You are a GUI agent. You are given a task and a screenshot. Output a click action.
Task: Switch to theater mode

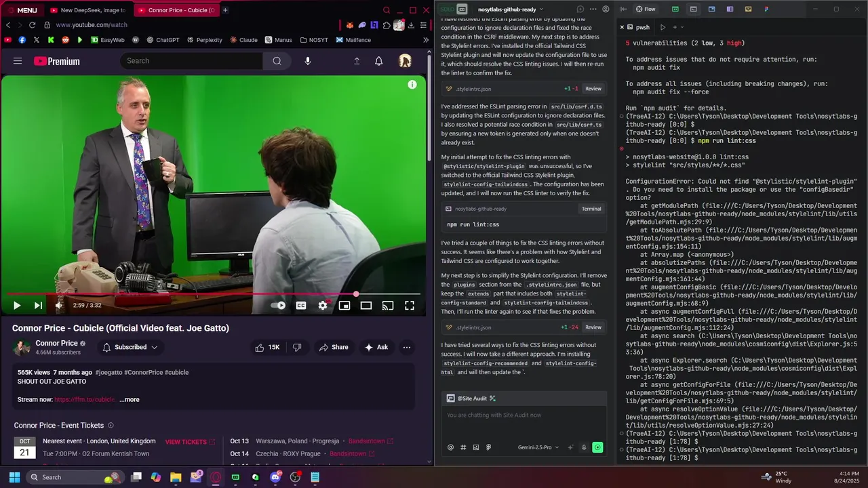pos(366,306)
